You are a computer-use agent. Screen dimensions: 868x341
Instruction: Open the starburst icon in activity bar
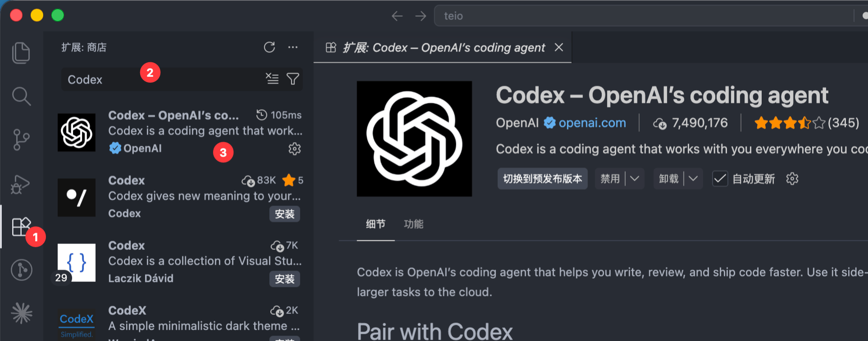click(x=22, y=313)
